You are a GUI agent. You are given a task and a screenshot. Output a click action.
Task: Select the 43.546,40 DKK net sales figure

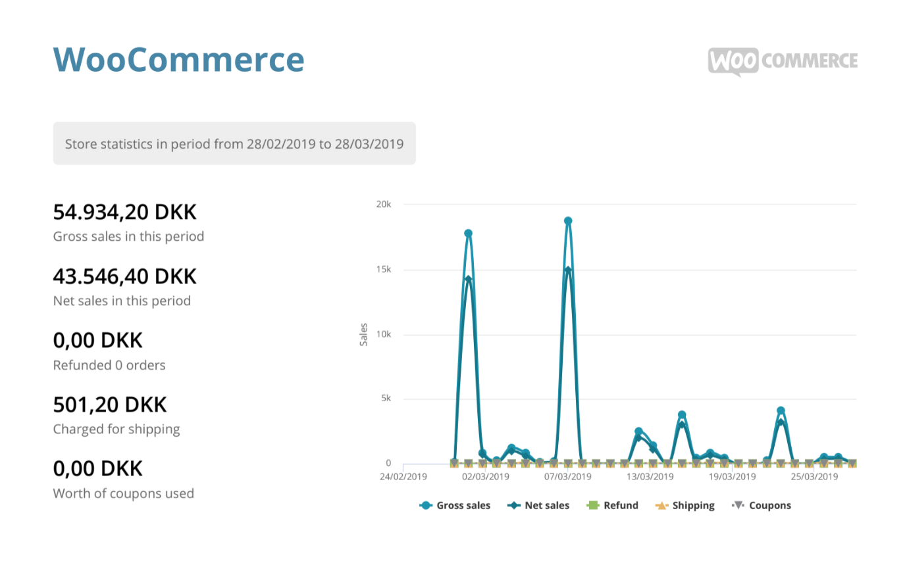tap(124, 276)
